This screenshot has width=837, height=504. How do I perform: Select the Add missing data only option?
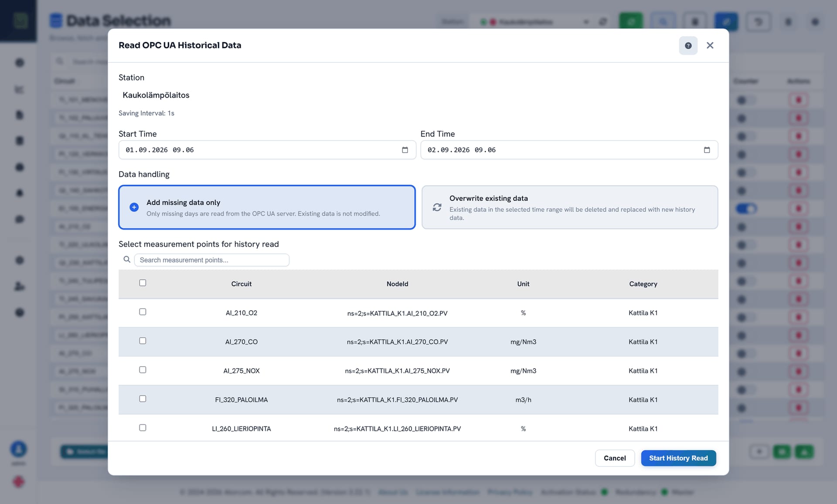coord(267,207)
